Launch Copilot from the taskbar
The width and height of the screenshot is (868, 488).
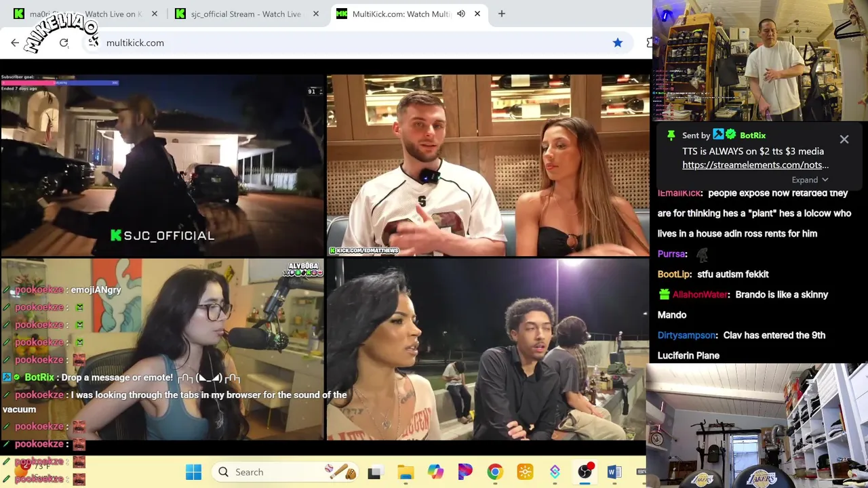click(x=435, y=472)
